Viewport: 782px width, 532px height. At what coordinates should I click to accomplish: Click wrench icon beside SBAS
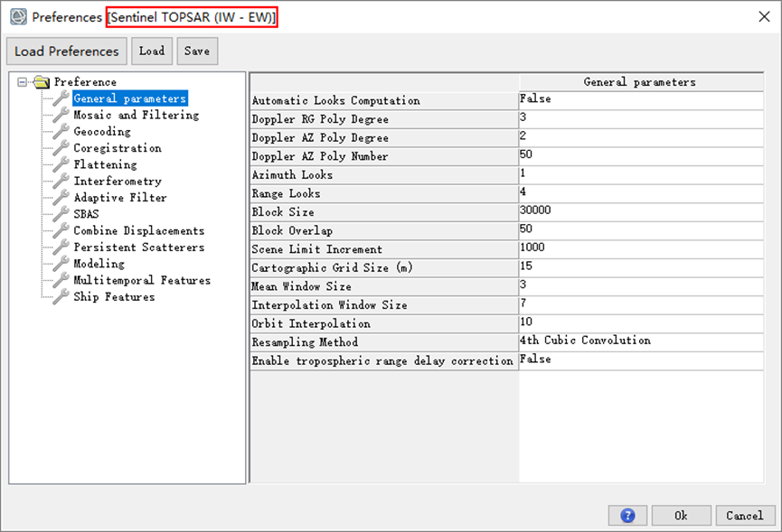tap(61, 214)
